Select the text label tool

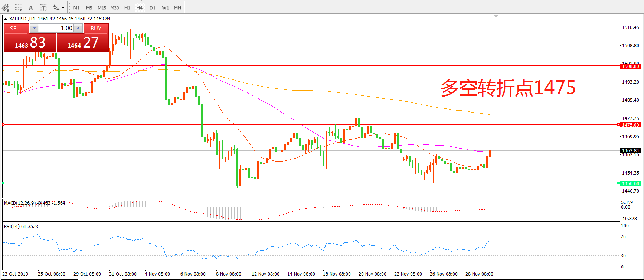(43, 7)
